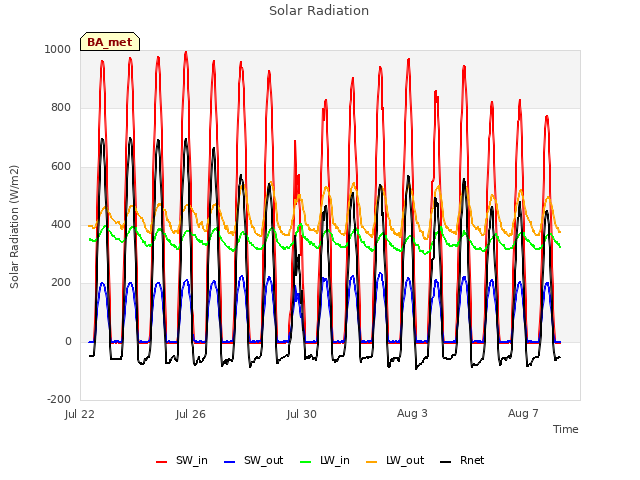Click the 600 y-axis tick label
The image size is (640, 480).
pyautogui.click(x=61, y=167)
